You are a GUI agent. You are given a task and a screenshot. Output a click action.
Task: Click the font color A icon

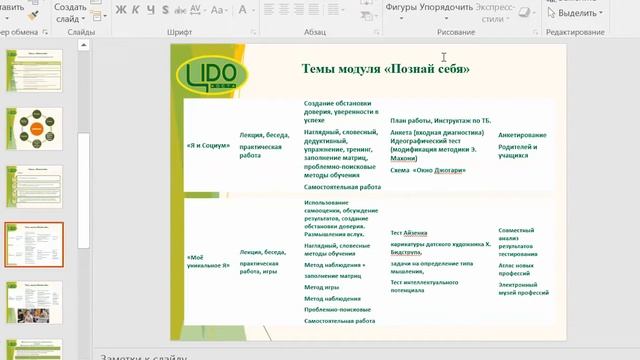pos(242,9)
